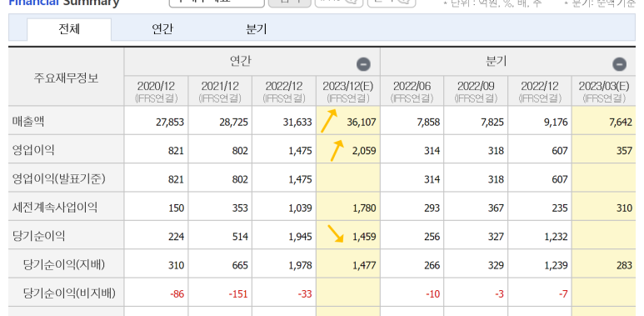Screen dimensions: 644x316
Task: Collapse the 연간 section with the minus icon
Action: tap(363, 64)
